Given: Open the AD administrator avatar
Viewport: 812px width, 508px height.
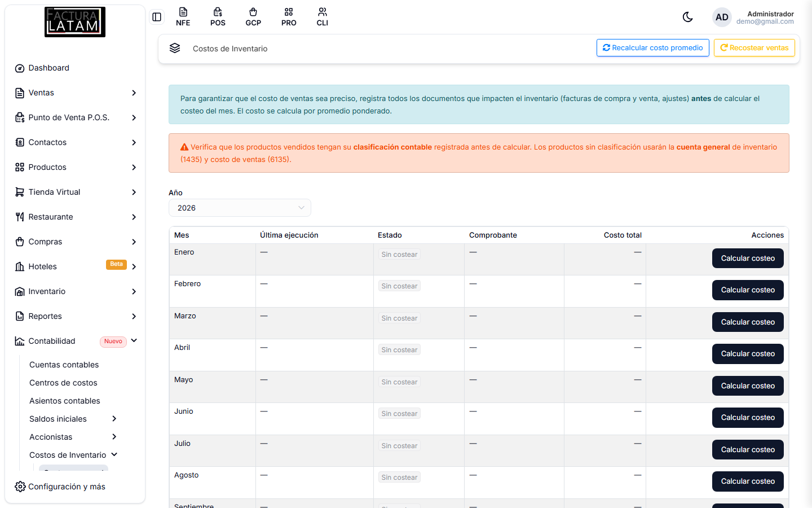Looking at the screenshot, I should 722,17.
